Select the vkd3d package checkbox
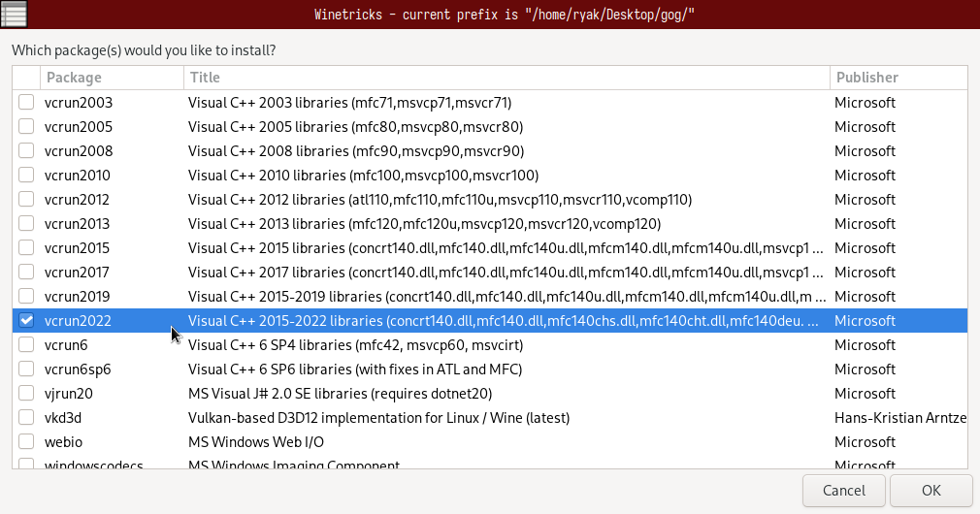The height and width of the screenshot is (514, 980). (x=26, y=418)
